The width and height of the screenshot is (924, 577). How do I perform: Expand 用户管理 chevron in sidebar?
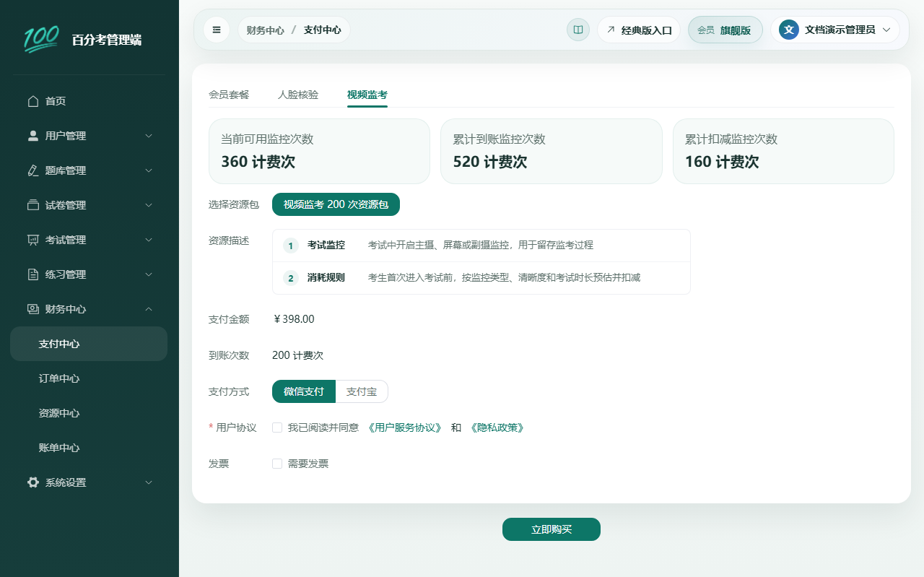(x=149, y=136)
